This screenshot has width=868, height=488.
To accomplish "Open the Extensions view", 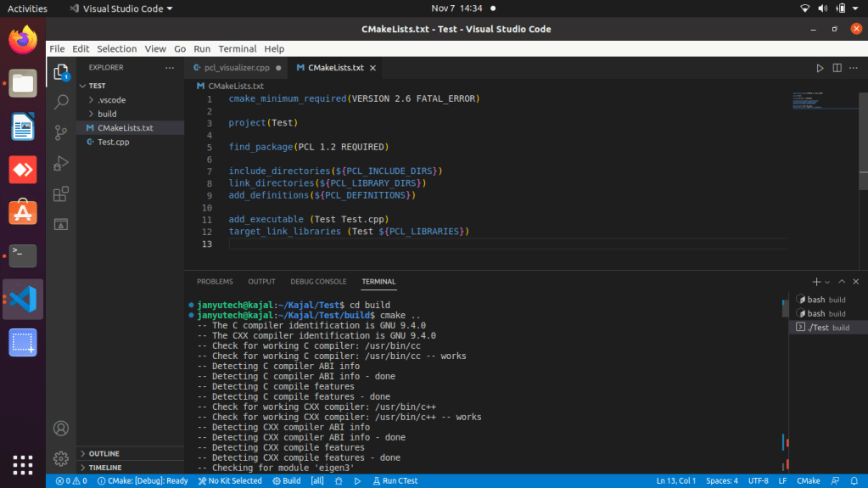I will click(x=61, y=194).
